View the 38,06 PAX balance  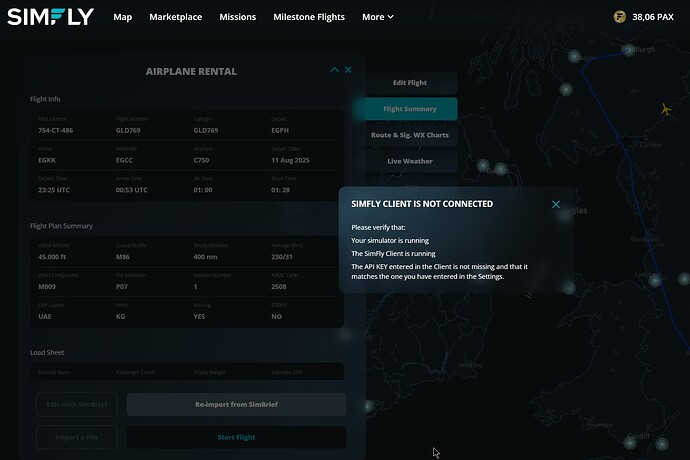click(653, 17)
